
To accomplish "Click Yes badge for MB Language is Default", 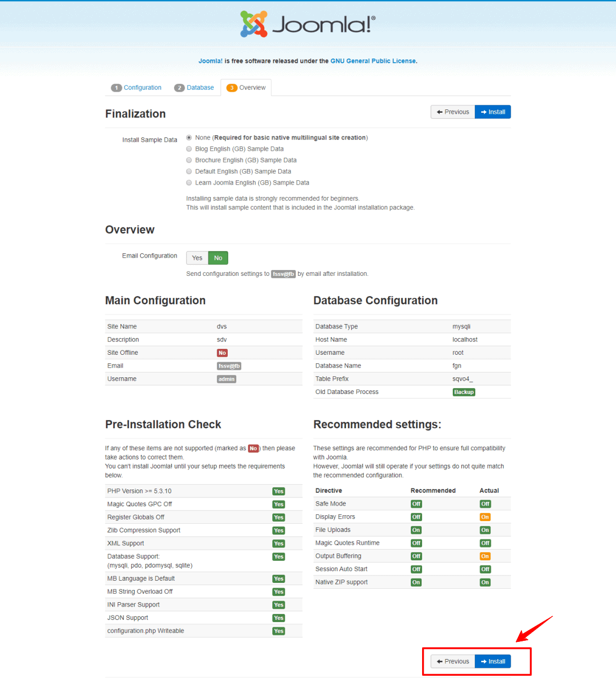I will click(279, 579).
